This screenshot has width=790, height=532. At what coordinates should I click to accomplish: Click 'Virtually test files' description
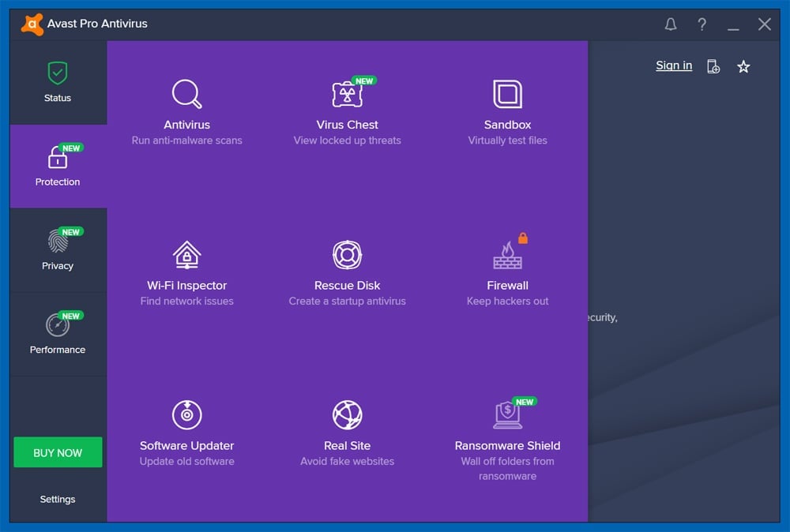coord(507,140)
